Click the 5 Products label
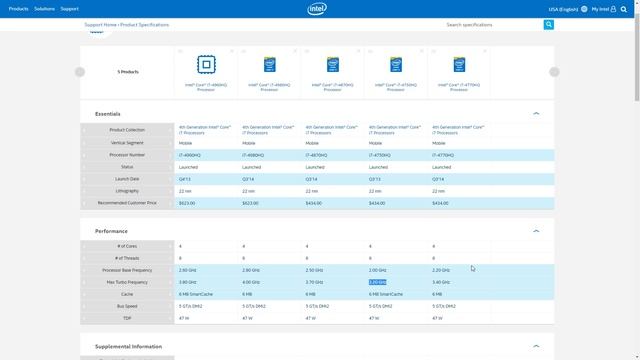 (x=128, y=72)
